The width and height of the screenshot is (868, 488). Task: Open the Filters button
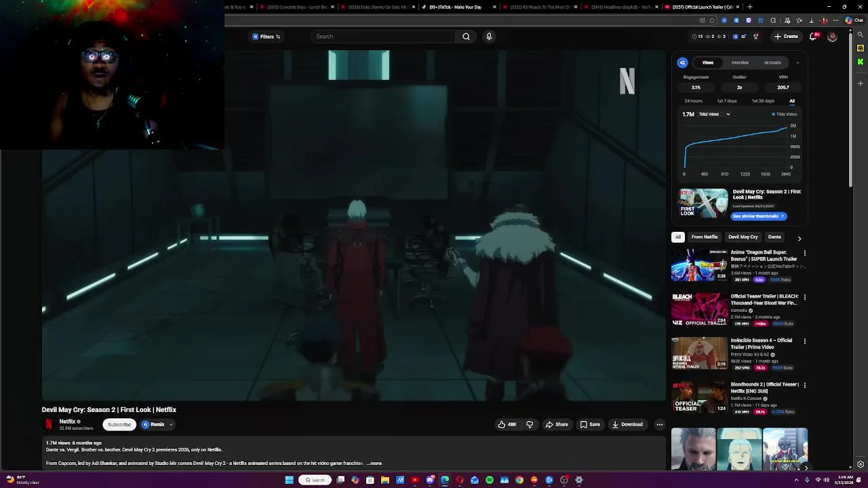(x=266, y=37)
